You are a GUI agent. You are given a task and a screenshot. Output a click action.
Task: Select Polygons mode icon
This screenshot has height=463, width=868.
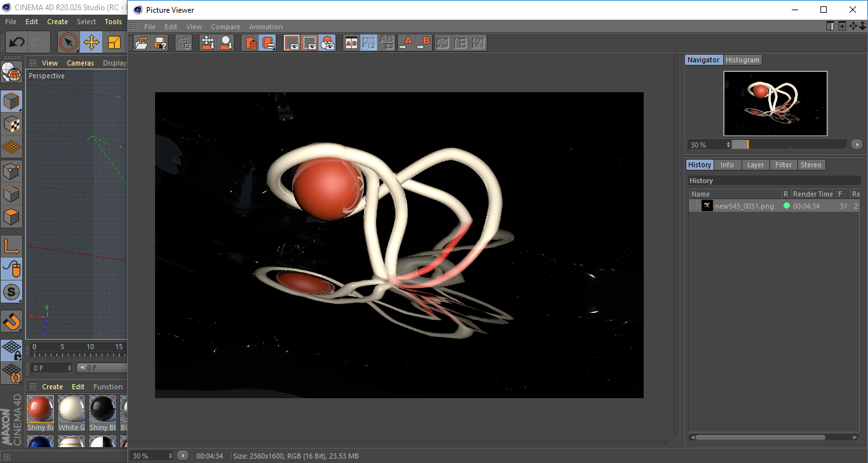(x=11, y=217)
